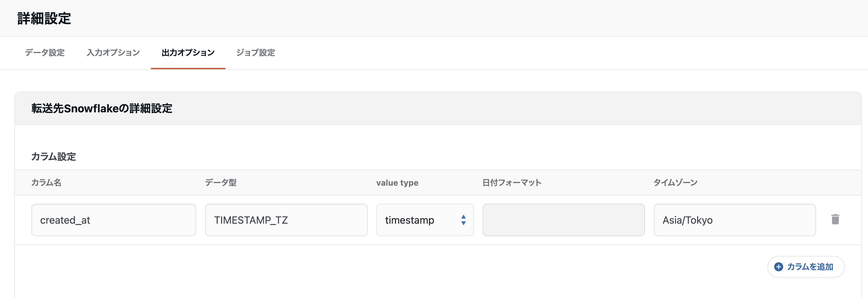Click the TIMESTAMP_TZ data type field

pyautogui.click(x=286, y=220)
